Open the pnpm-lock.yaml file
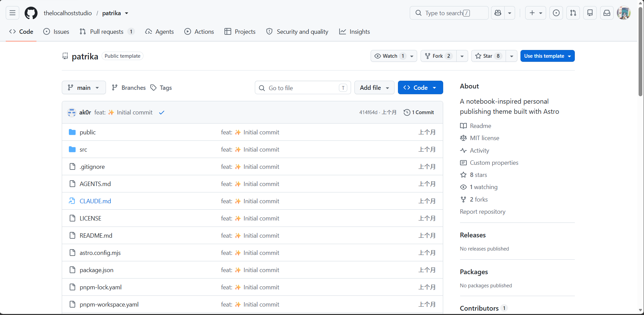Viewport: 644px width, 315px height. tap(101, 287)
